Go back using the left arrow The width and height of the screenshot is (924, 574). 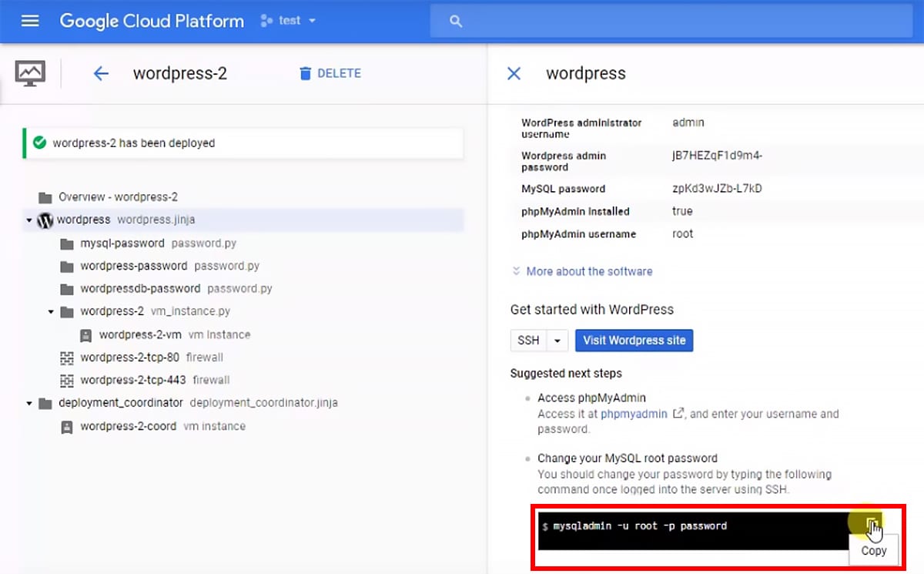(x=101, y=74)
